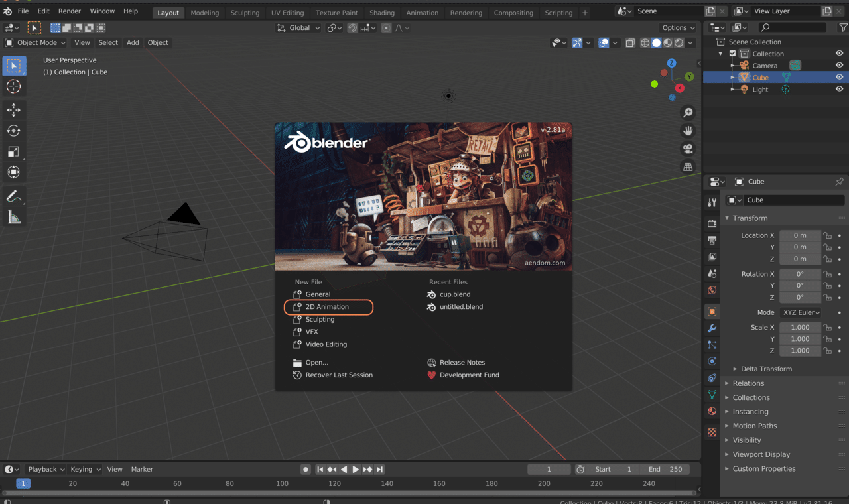Click Recover Last Session

coord(339,375)
